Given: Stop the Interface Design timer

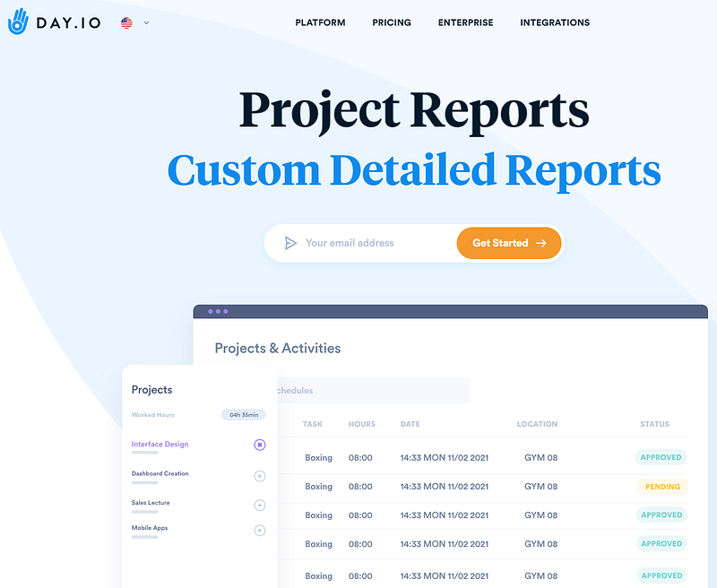Looking at the screenshot, I should coord(259,445).
